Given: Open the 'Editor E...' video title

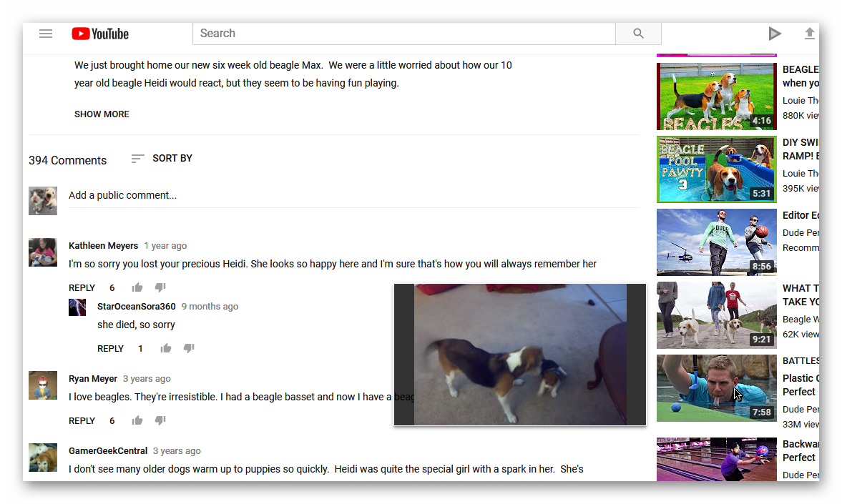Looking at the screenshot, I should click(x=801, y=215).
